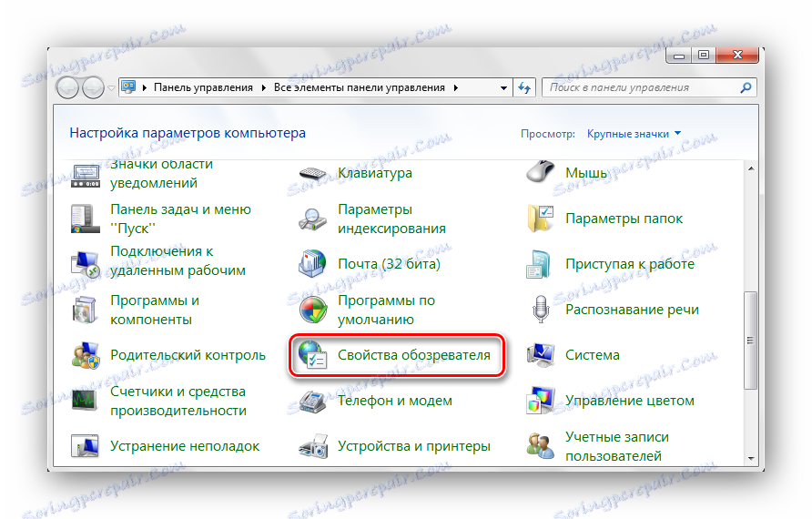Click the Back navigation button

click(68, 88)
